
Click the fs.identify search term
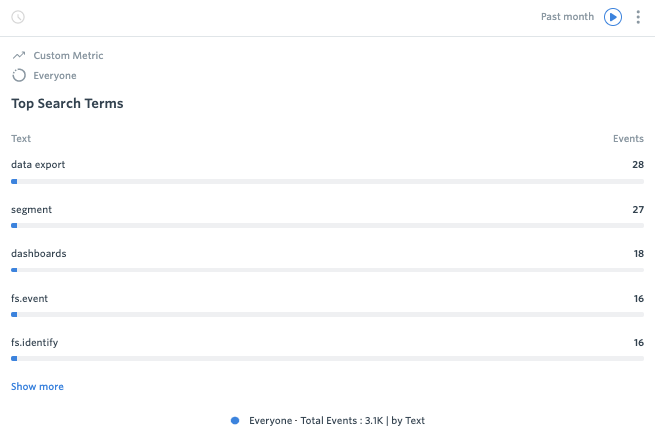tap(34, 343)
